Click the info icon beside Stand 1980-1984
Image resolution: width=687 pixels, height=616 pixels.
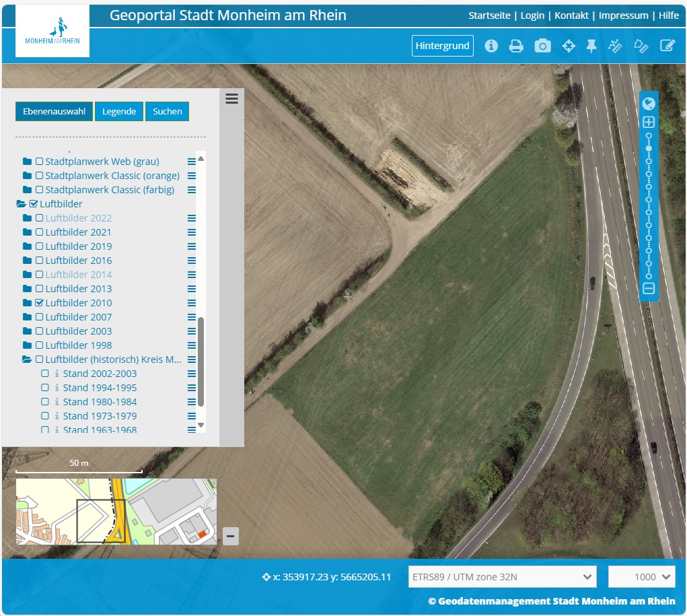57,402
